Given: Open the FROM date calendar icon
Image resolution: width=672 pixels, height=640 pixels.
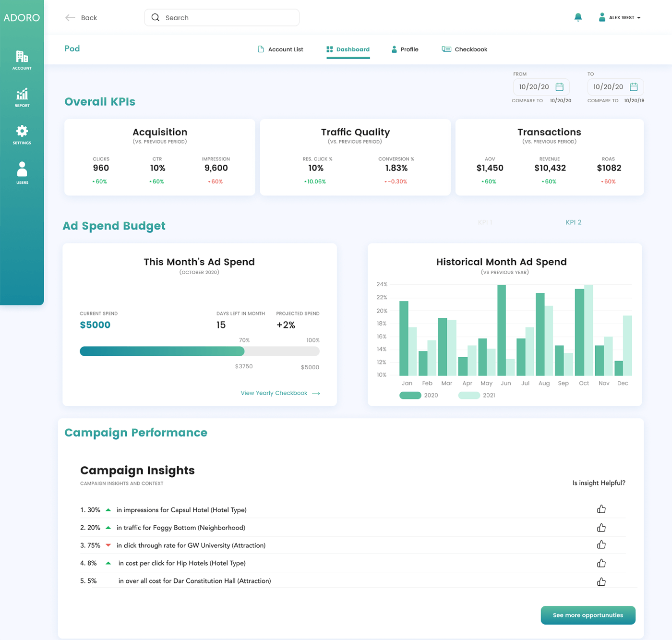Looking at the screenshot, I should pos(559,87).
